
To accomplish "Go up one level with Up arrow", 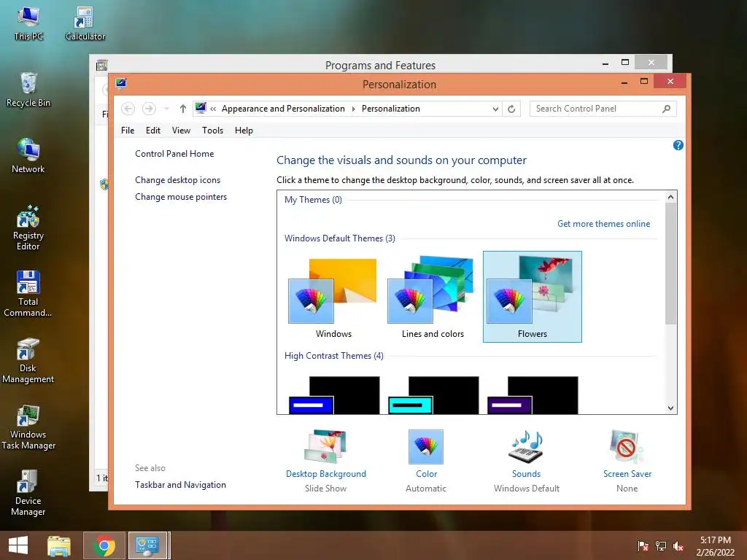I will click(182, 109).
